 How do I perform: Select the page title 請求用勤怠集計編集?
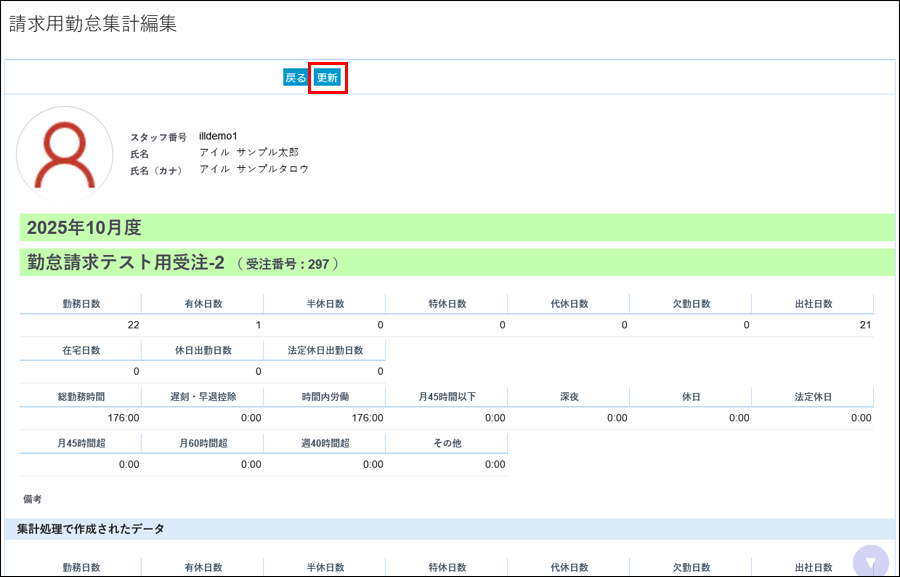click(x=93, y=24)
